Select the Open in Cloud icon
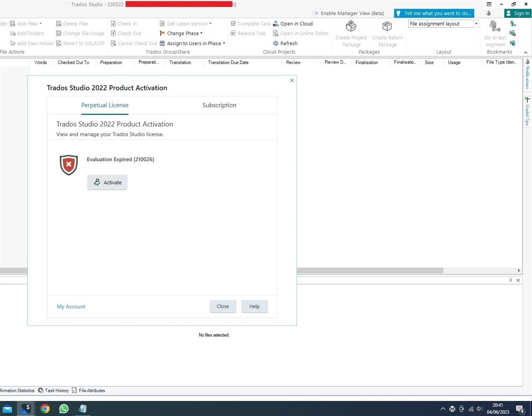This screenshot has height=416, width=532. click(x=276, y=23)
